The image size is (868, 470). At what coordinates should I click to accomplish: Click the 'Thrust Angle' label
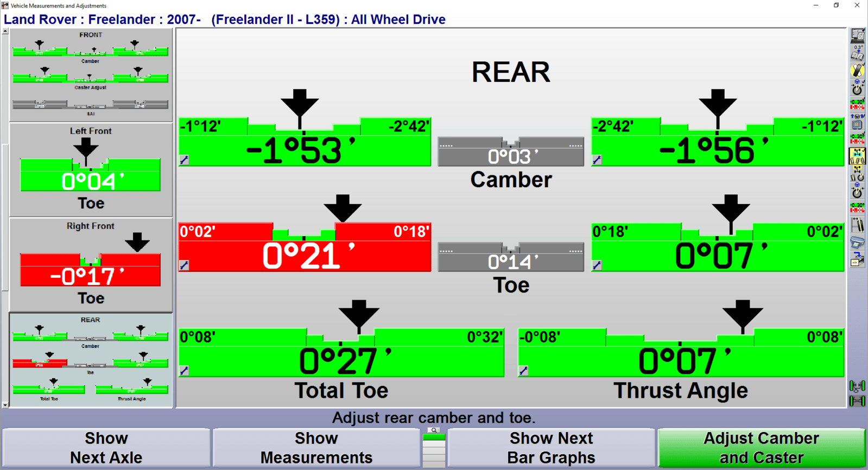click(x=681, y=390)
